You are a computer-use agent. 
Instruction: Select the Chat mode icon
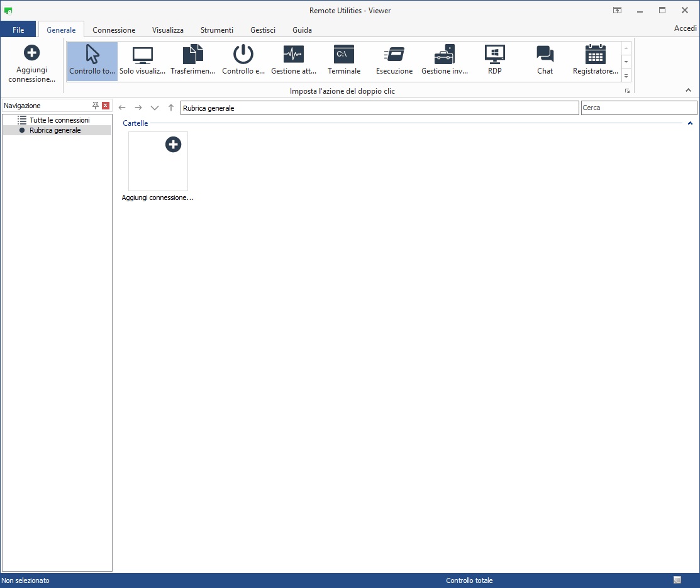(x=545, y=61)
